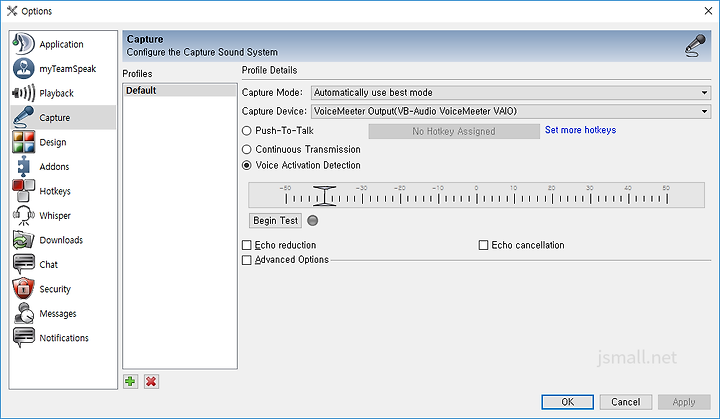Screen dimensions: 720x419
Task: Enable Echo reduction checkbox
Action: pos(247,245)
